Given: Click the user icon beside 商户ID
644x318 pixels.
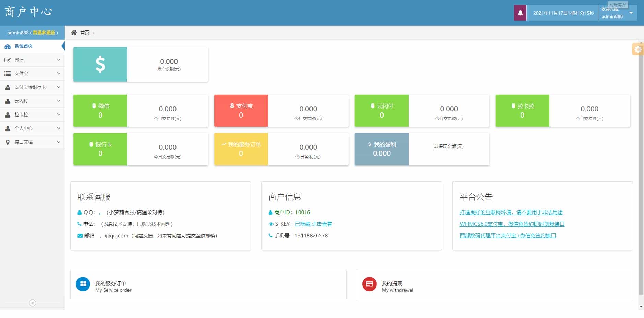Looking at the screenshot, I should [270, 212].
